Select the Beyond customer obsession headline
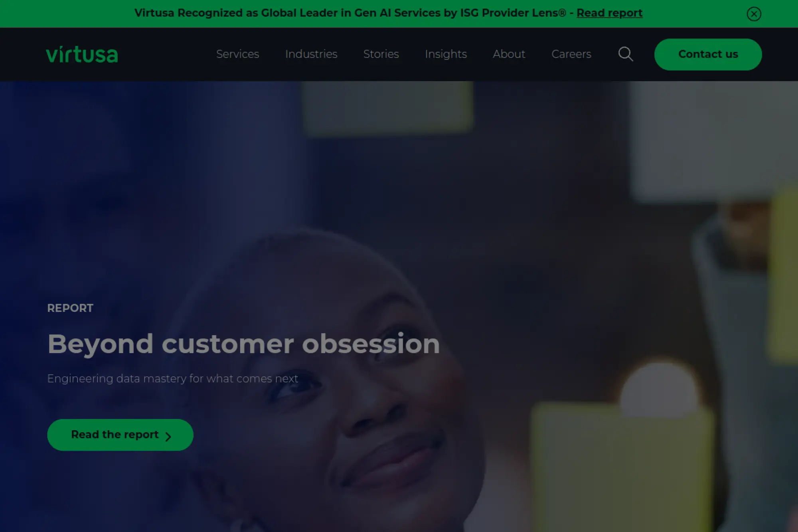This screenshot has height=532, width=798. click(243, 344)
